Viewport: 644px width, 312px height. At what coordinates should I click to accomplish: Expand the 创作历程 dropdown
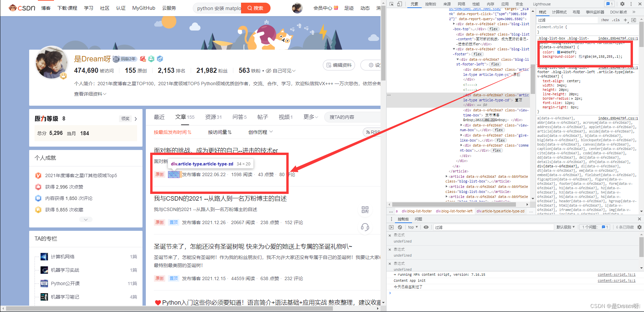pos(260,132)
